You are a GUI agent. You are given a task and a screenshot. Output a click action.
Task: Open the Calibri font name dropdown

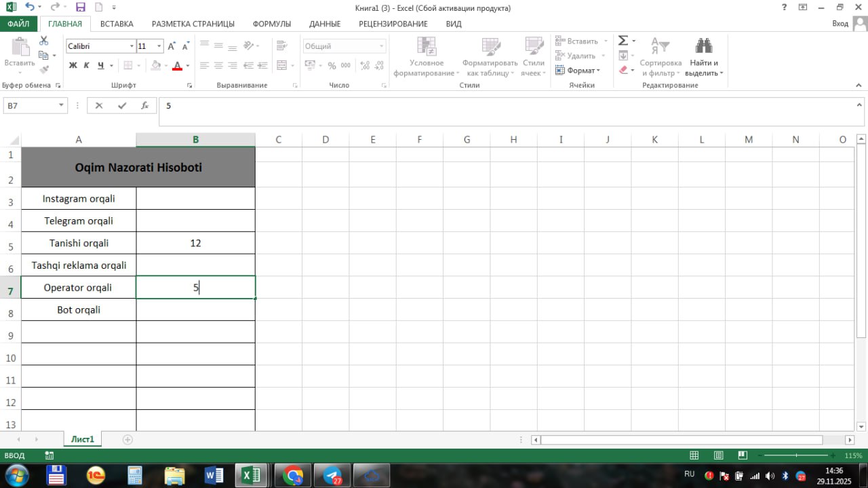pyautogui.click(x=132, y=46)
